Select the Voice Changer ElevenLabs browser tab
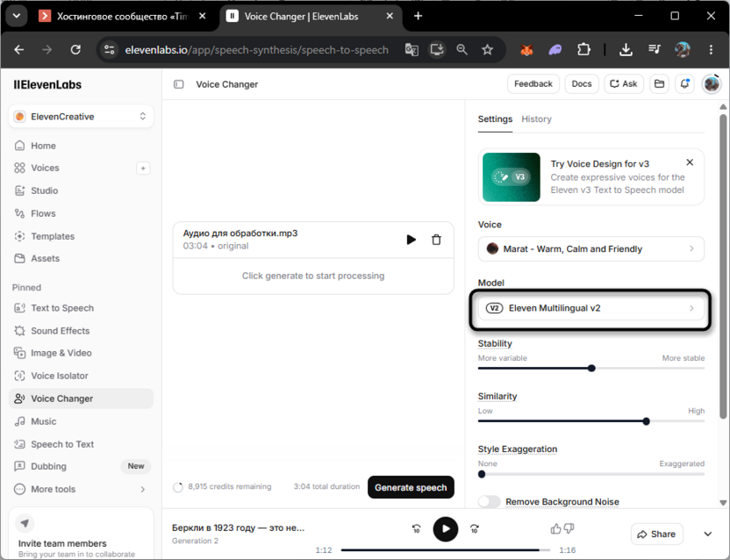This screenshot has height=560, width=730. (x=302, y=17)
